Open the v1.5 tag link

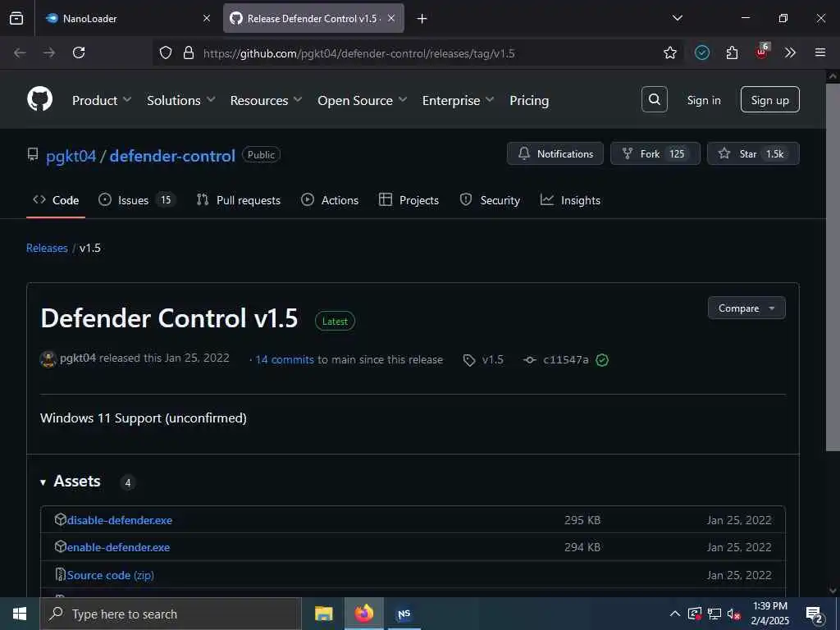483,360
